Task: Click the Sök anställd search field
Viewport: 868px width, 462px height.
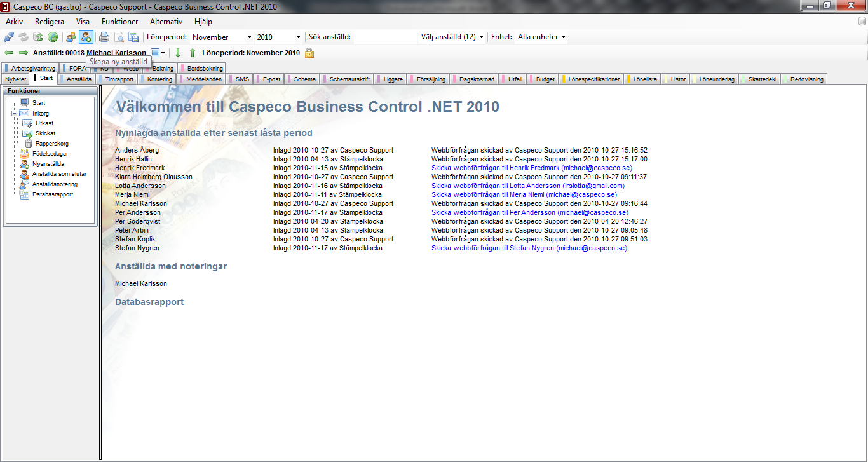Action: [x=386, y=37]
